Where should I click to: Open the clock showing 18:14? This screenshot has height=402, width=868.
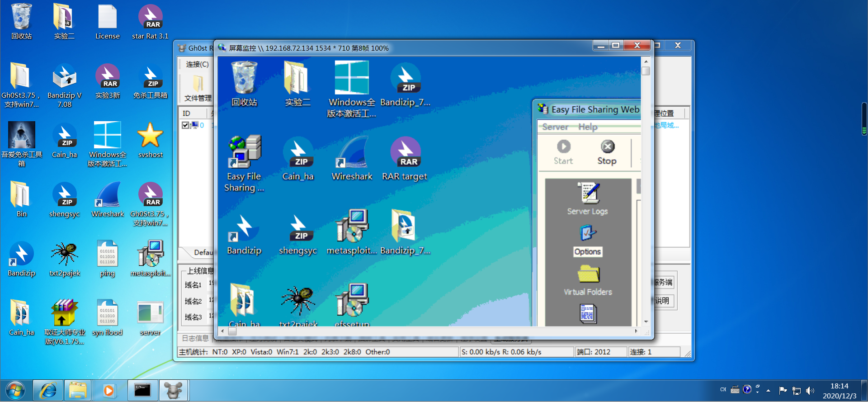click(840, 391)
